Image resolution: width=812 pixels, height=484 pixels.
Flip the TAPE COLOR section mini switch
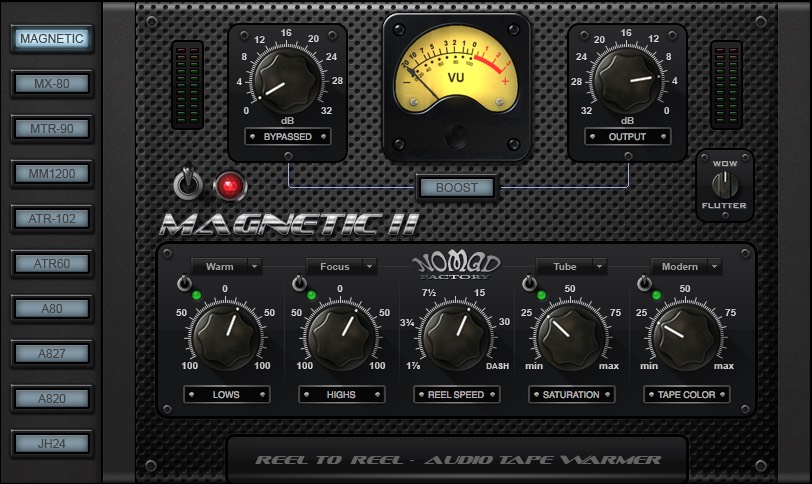coord(644,283)
